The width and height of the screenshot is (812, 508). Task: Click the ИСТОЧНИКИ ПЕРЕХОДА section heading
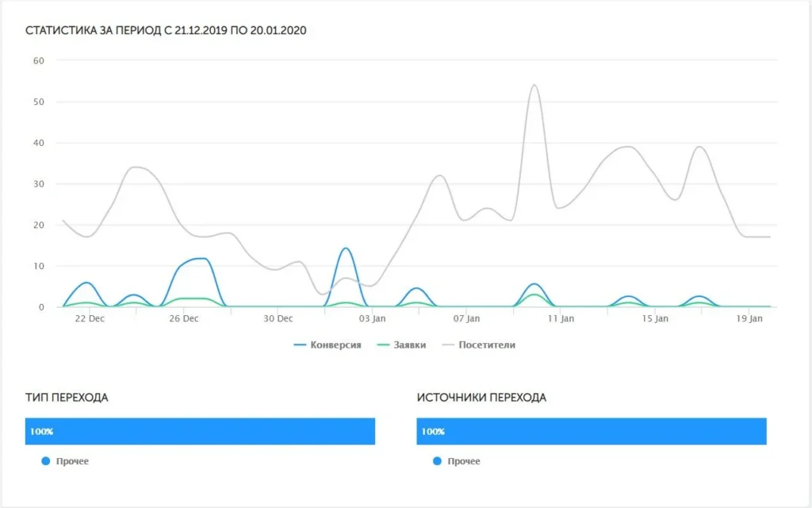click(x=481, y=398)
